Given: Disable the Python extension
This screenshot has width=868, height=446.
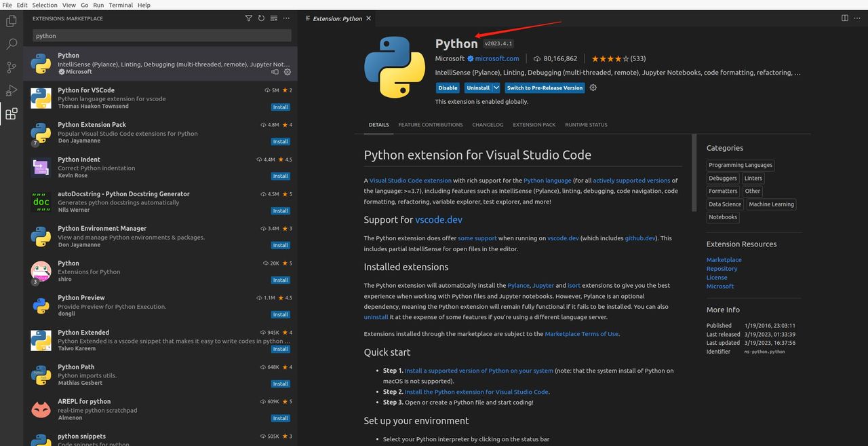Looking at the screenshot, I should 448,88.
